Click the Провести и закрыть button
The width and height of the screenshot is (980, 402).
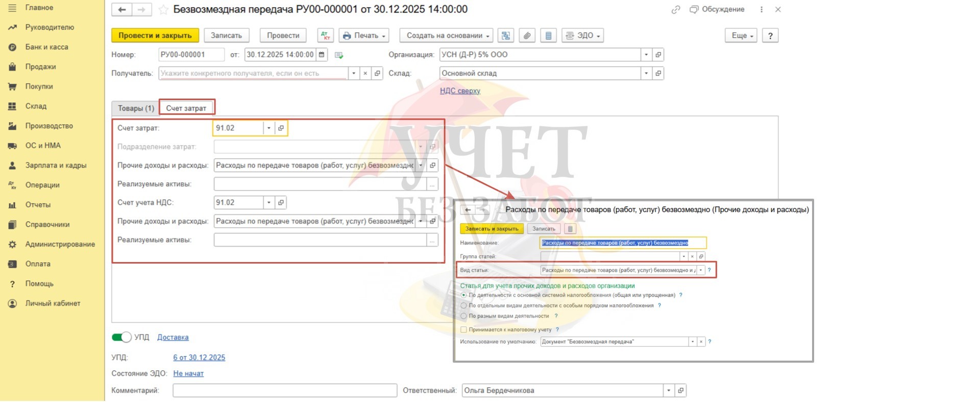tap(155, 36)
